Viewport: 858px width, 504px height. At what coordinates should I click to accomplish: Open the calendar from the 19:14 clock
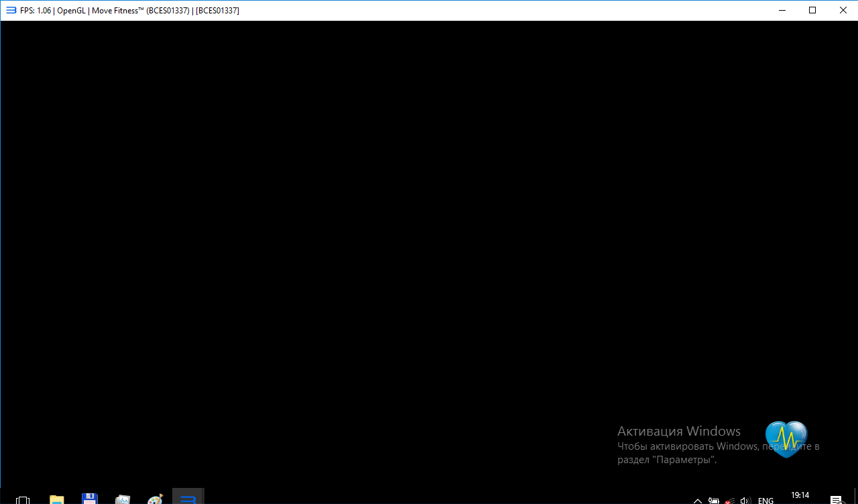coord(800,496)
